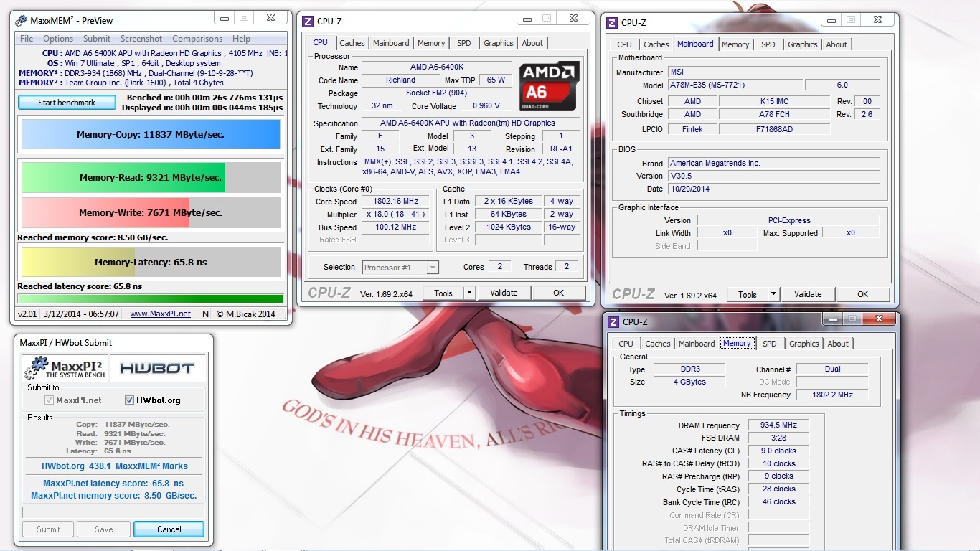Click the NB Frequency 1802.2 MHz value
The width and height of the screenshot is (980, 551).
(832, 395)
